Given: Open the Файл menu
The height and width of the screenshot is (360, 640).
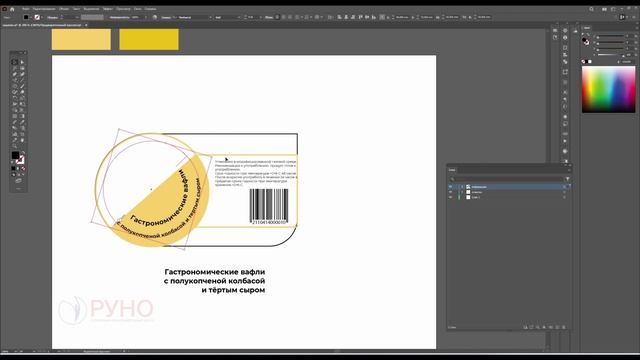Looking at the screenshot, I should tap(25, 9).
